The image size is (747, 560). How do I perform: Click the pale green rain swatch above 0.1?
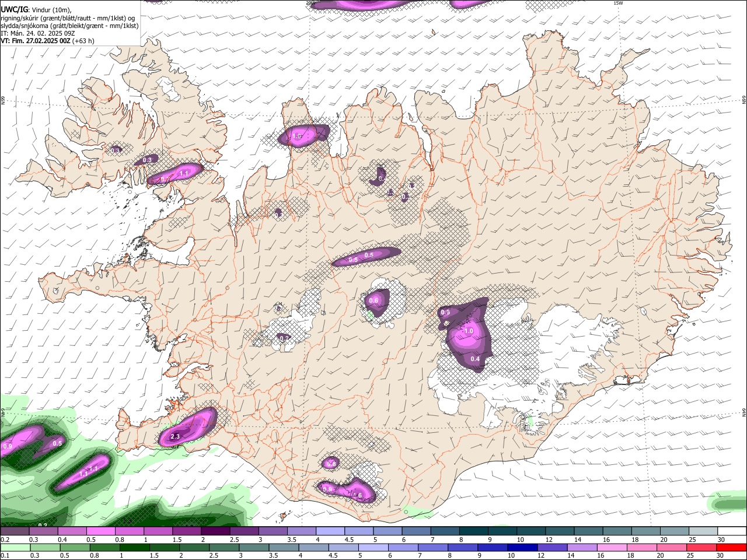[16, 547]
